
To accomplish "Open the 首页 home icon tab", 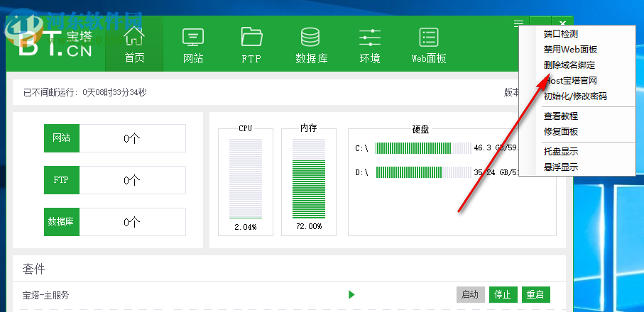I will [134, 44].
